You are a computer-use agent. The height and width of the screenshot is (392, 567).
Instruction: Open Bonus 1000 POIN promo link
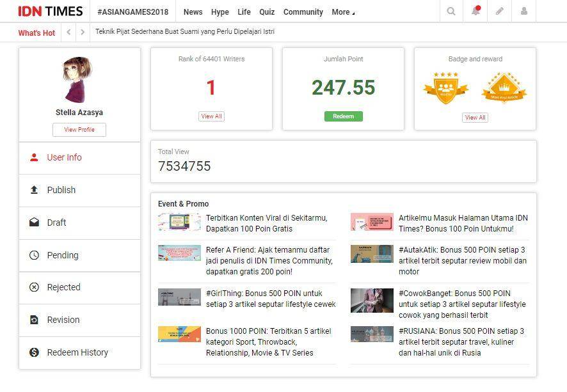(x=269, y=341)
